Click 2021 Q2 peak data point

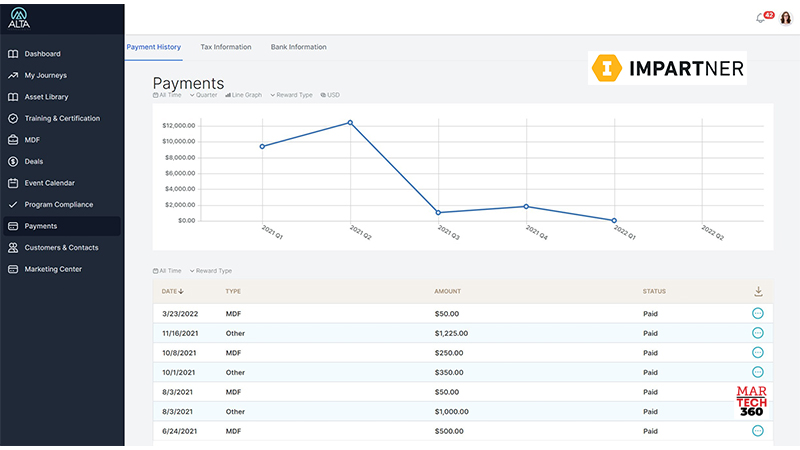click(x=350, y=122)
